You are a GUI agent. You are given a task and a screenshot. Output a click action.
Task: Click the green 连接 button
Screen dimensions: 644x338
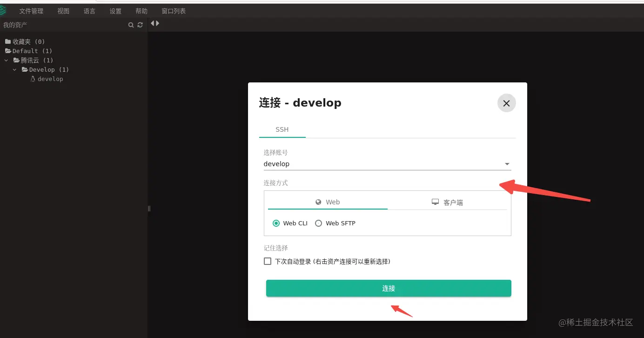coord(389,288)
